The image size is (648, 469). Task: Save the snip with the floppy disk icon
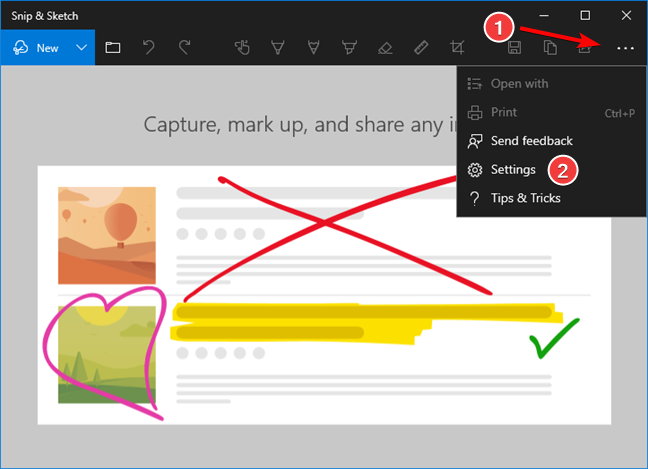tap(514, 48)
